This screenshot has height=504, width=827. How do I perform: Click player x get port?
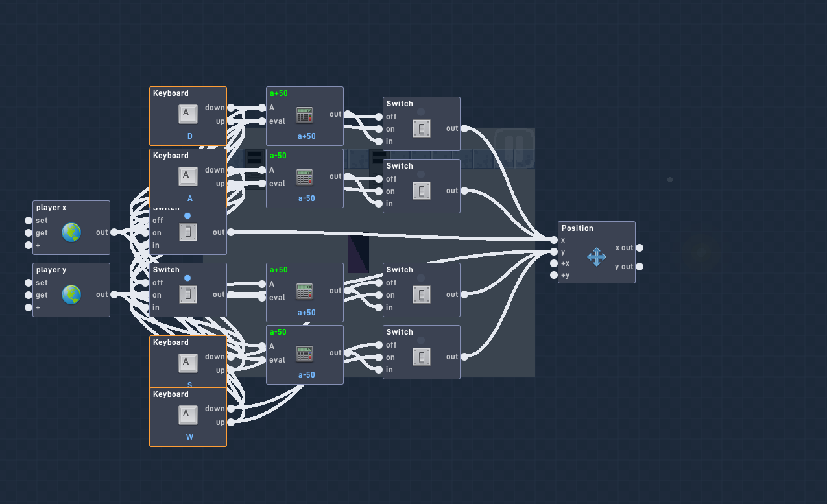pos(29,233)
